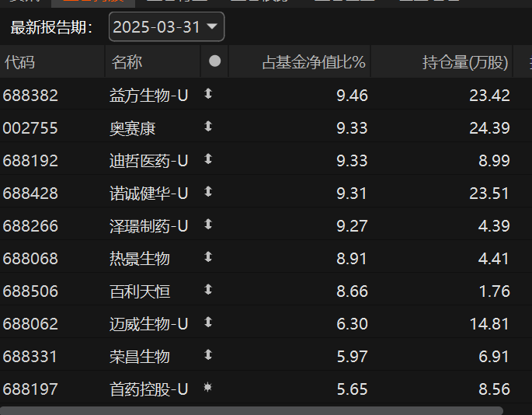Select stock code 688506

[x=30, y=291]
